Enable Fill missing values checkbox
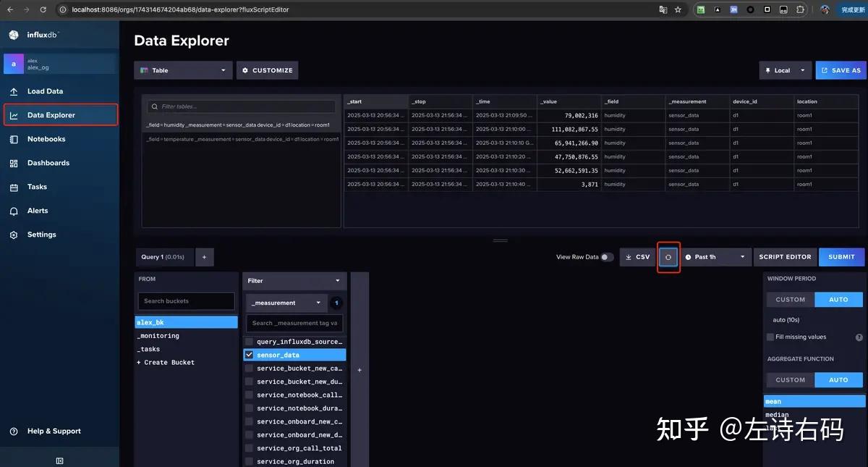 click(x=770, y=337)
